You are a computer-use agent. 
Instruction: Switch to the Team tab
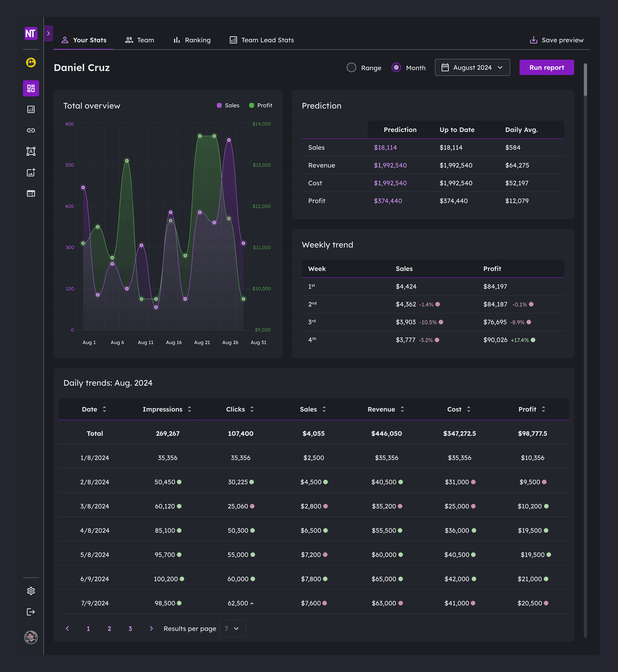[x=139, y=40]
